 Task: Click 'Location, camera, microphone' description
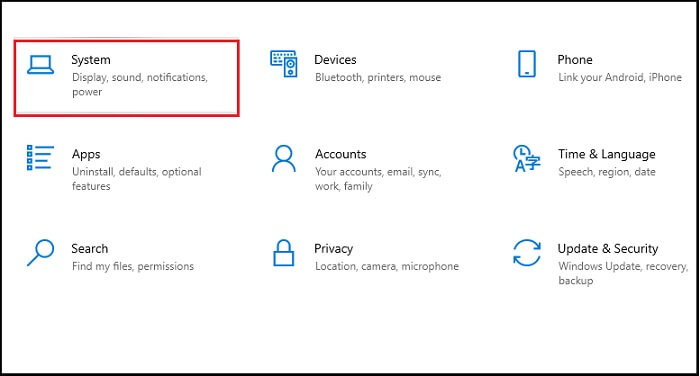387,266
